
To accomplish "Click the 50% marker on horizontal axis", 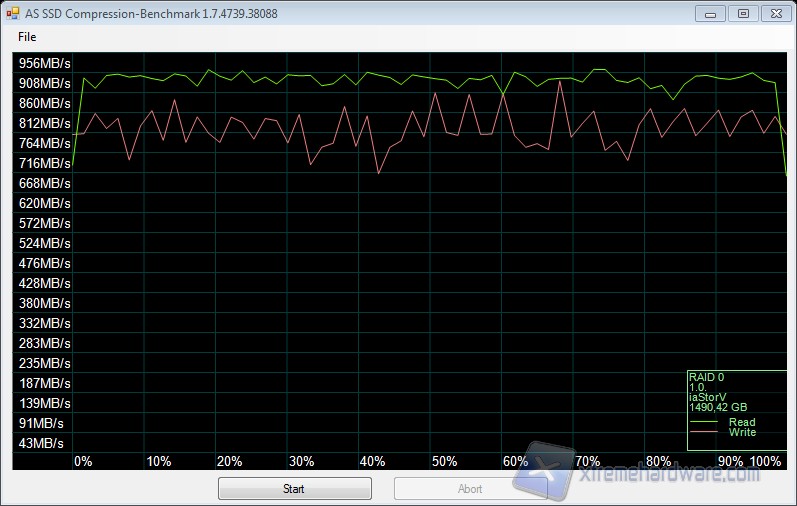I will [x=445, y=461].
